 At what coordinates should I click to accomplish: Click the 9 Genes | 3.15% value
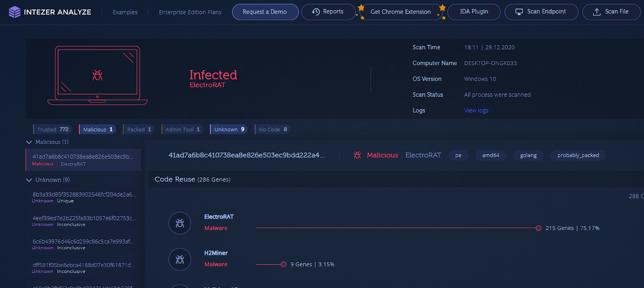[x=312, y=264]
